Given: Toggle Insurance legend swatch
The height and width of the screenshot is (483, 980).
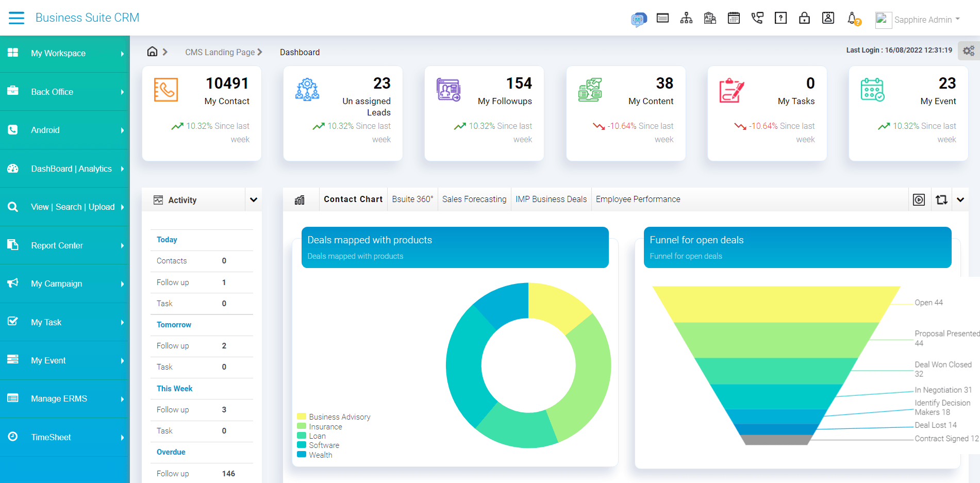Looking at the screenshot, I should (302, 426).
